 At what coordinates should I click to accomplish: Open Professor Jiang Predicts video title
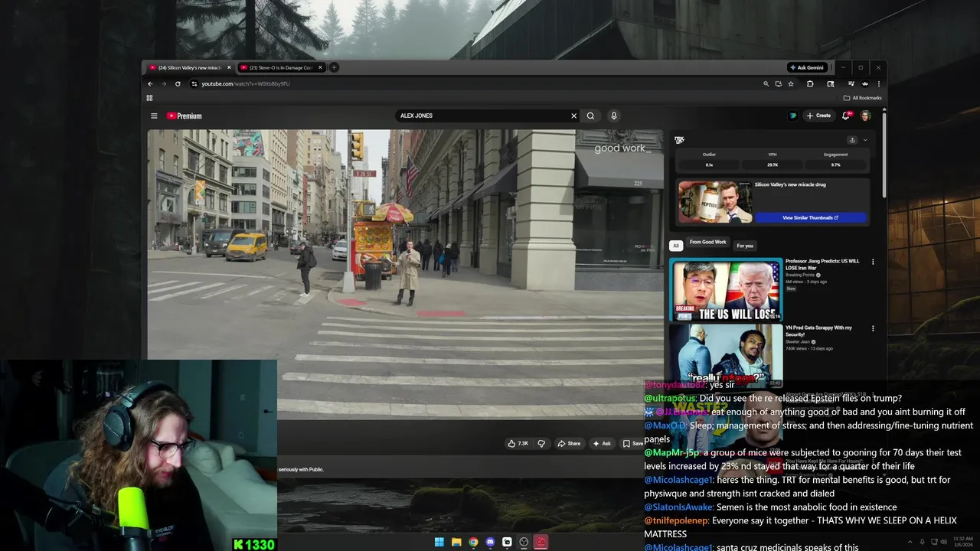[x=822, y=264]
